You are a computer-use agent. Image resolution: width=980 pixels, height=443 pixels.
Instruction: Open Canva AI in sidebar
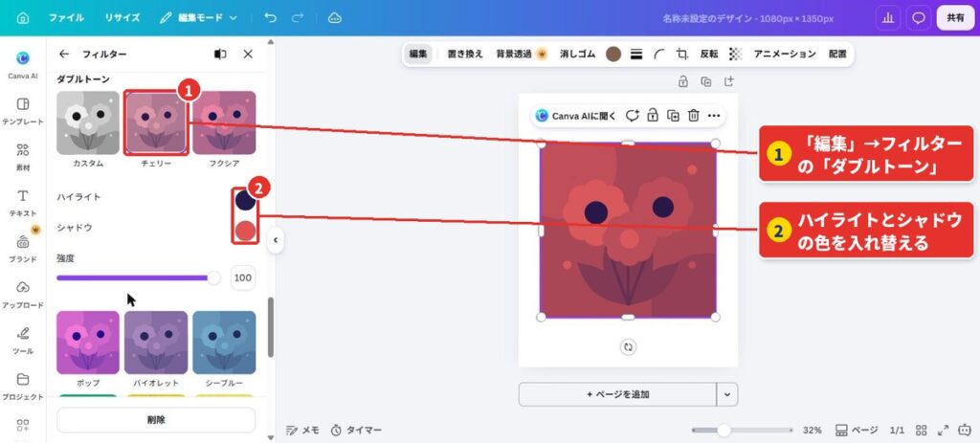23,65
